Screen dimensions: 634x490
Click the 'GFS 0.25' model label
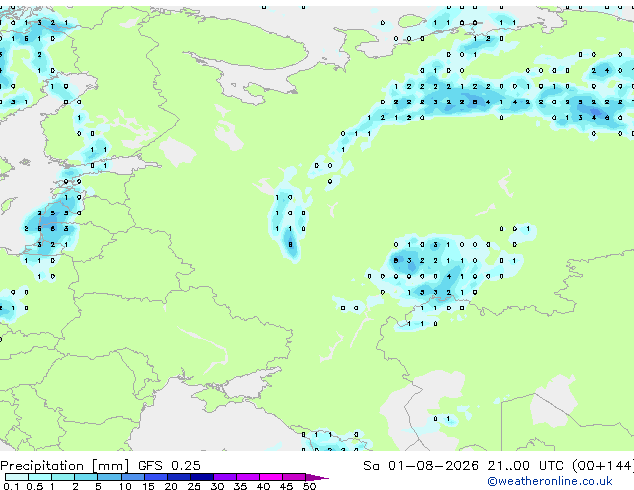169,466
